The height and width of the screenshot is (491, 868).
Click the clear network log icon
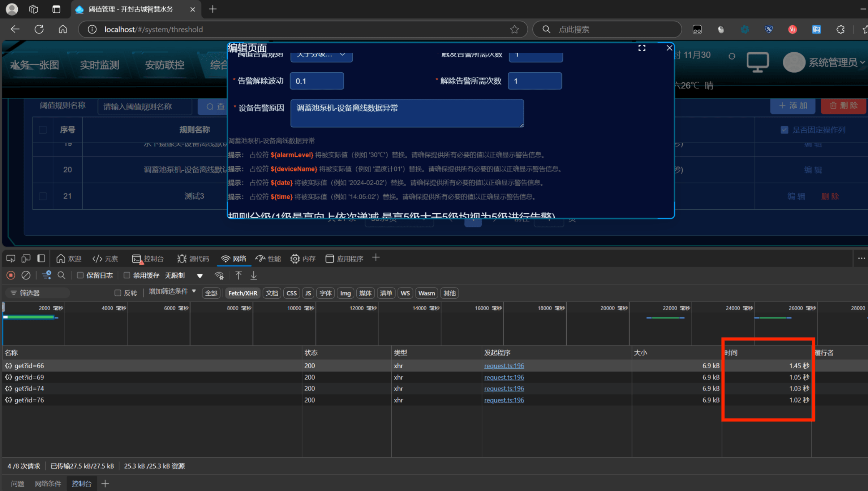click(26, 275)
